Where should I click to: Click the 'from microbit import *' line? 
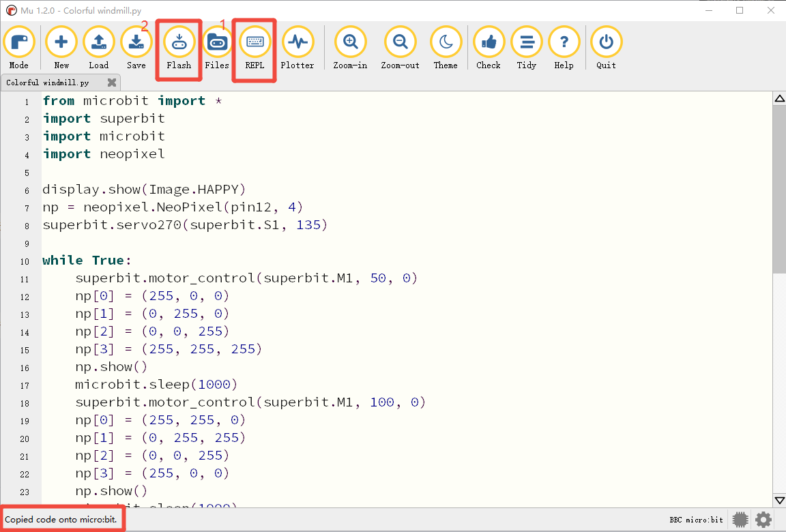tap(132, 101)
